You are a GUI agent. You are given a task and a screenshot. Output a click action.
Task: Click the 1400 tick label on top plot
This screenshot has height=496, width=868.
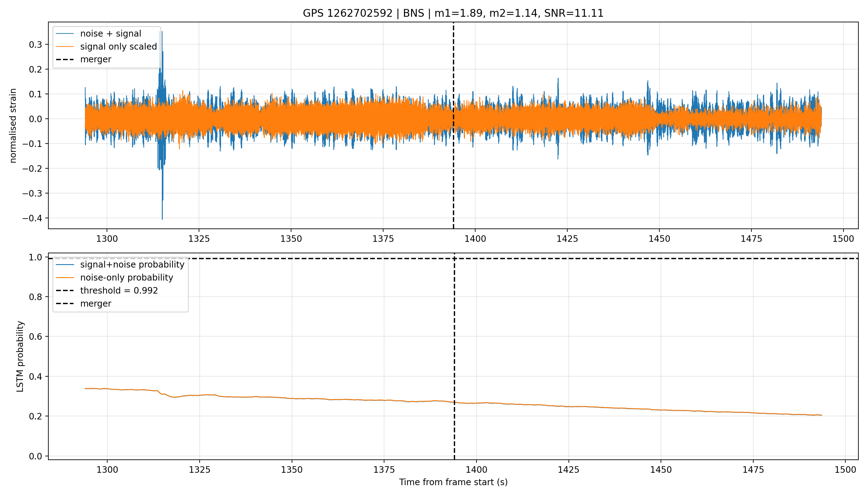[x=475, y=239]
